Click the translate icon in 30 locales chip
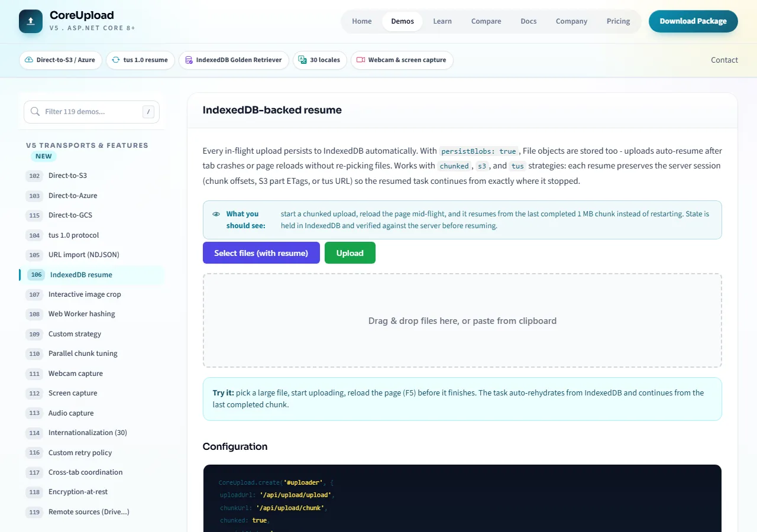757x532 pixels. point(303,60)
